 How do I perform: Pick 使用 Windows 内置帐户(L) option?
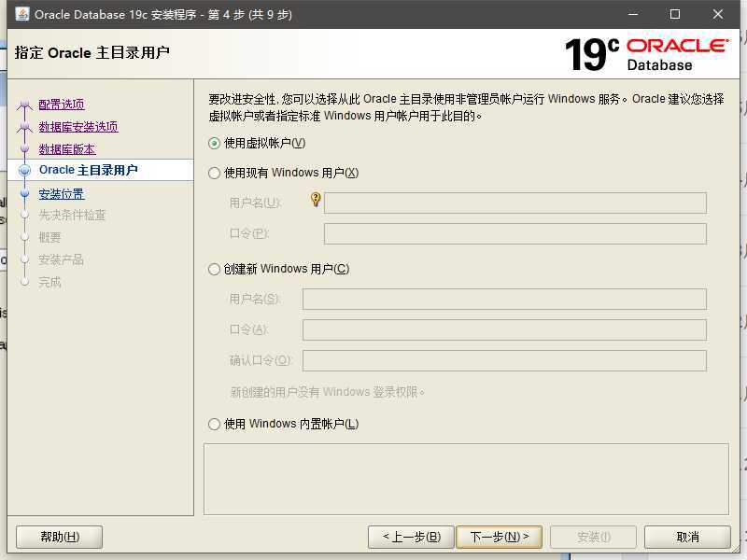215,424
